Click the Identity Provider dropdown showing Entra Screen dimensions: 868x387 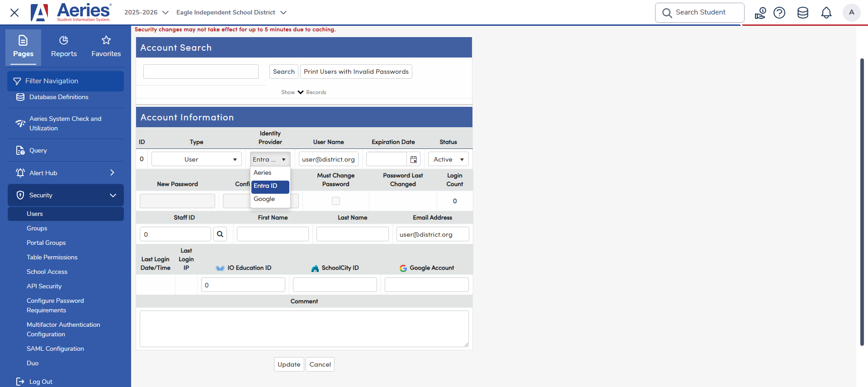click(270, 159)
